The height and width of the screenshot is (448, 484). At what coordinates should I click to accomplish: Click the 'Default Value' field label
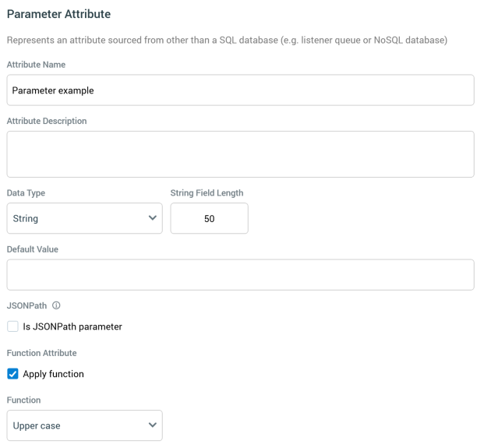(x=33, y=249)
